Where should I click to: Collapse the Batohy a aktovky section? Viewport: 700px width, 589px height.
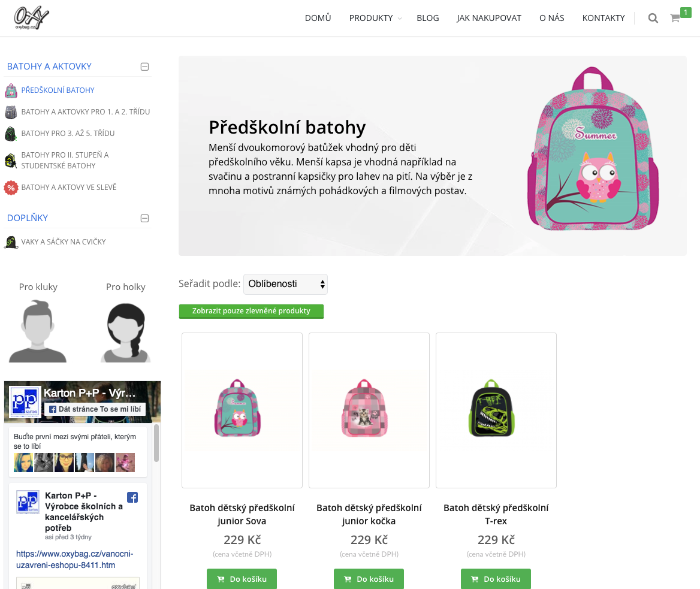[144, 67]
